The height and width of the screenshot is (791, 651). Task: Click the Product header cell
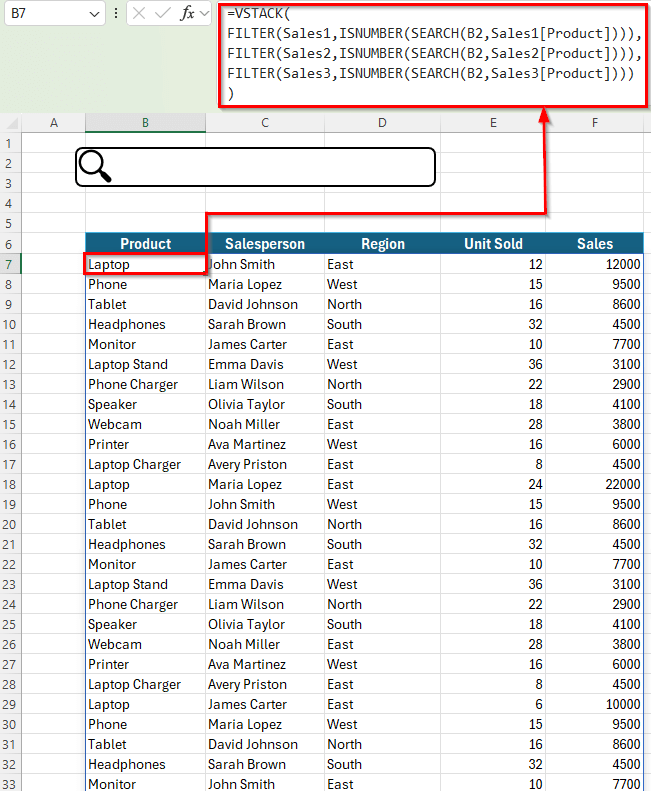tap(145, 244)
